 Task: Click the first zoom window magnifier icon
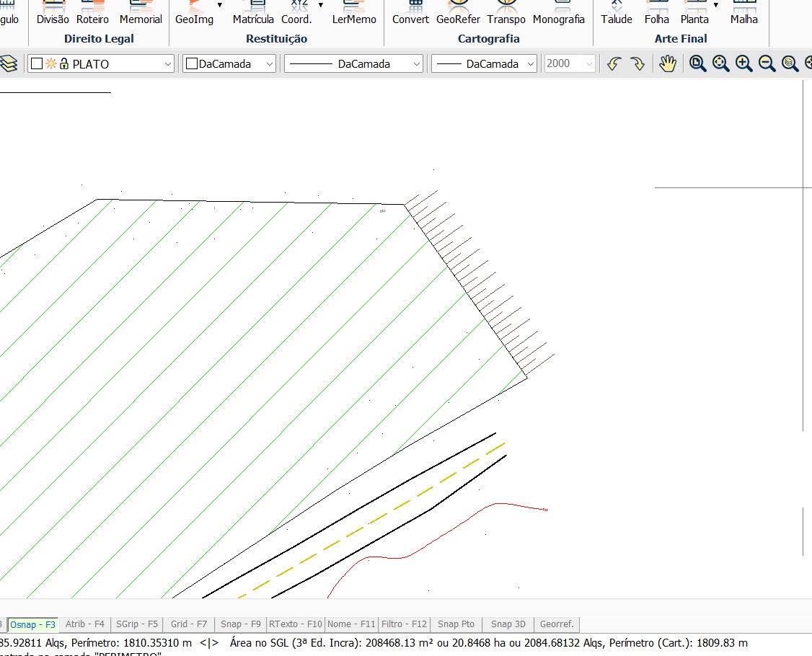click(x=698, y=64)
